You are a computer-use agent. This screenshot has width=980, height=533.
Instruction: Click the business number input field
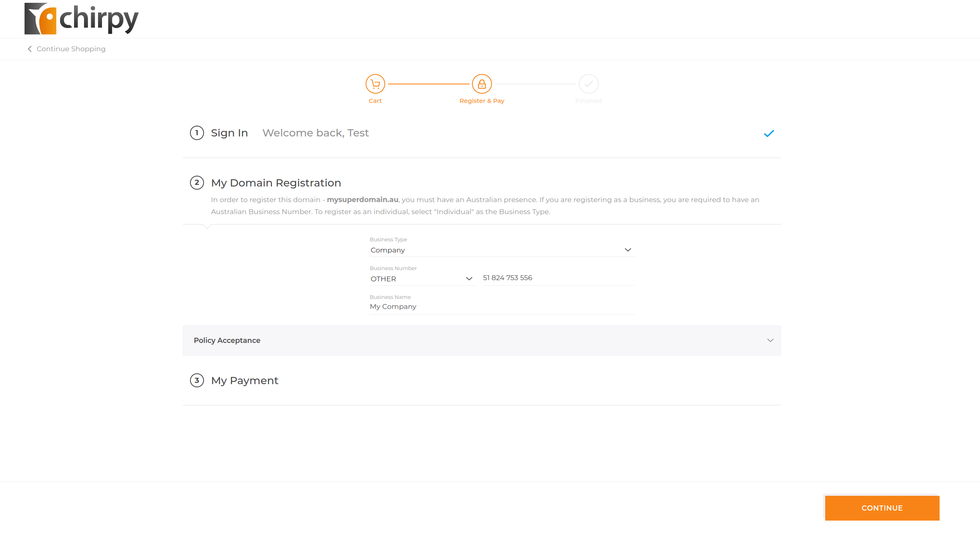tap(558, 278)
